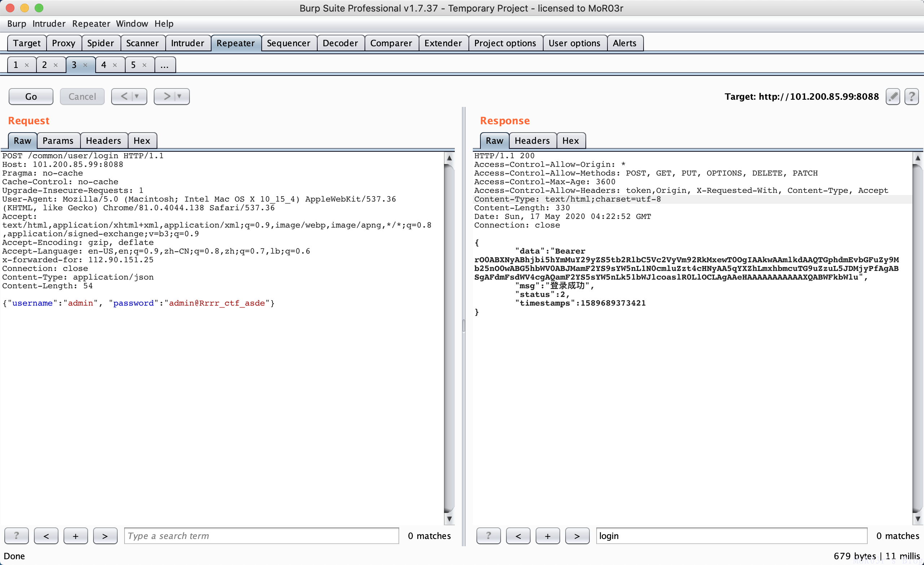The height and width of the screenshot is (565, 924).
Task: Go to next match in response search
Action: coord(577,536)
